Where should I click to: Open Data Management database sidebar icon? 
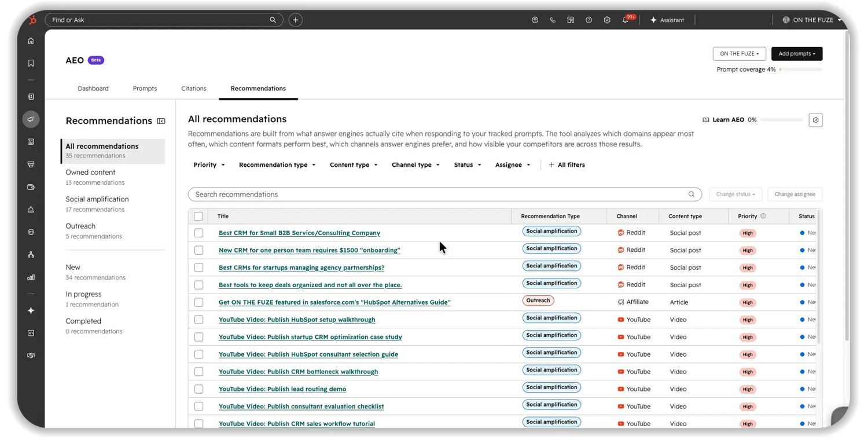tap(31, 232)
